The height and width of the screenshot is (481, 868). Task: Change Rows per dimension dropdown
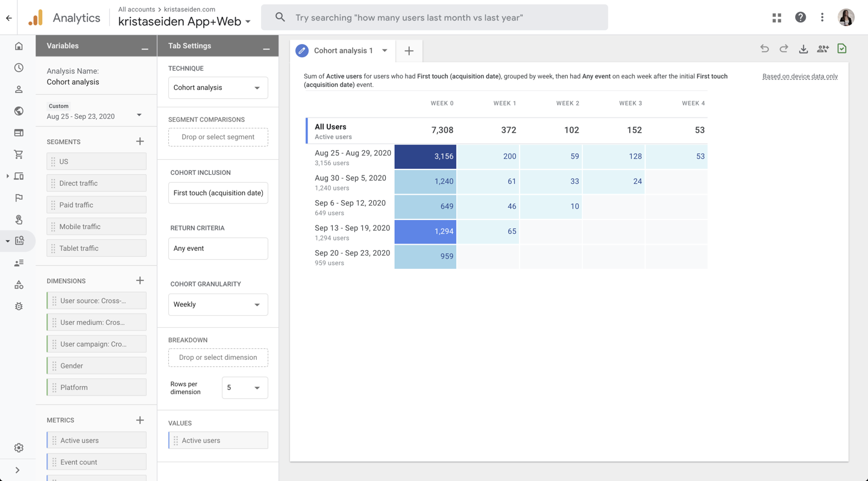click(244, 388)
